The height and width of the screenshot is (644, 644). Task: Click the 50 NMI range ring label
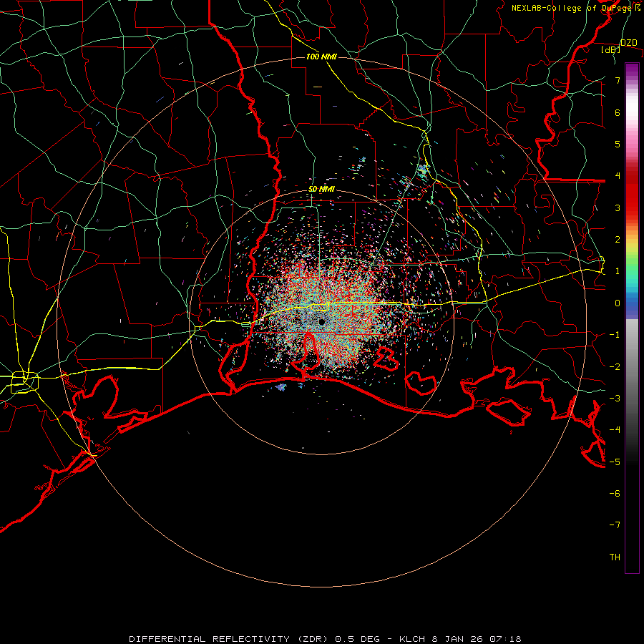click(x=321, y=190)
